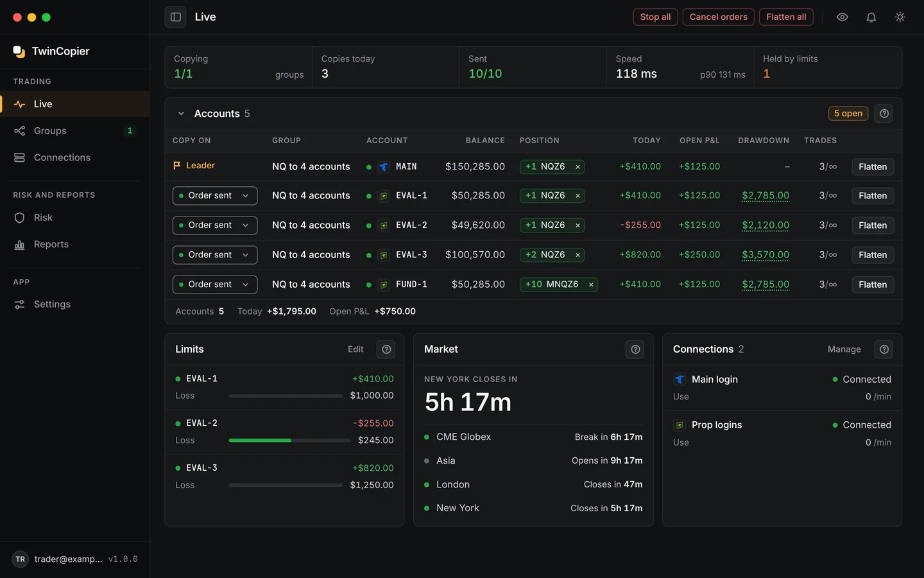Screen dimensions: 924x578
Task: Close the +10 MNQZ6 position on FUND-1
Action: (x=591, y=285)
